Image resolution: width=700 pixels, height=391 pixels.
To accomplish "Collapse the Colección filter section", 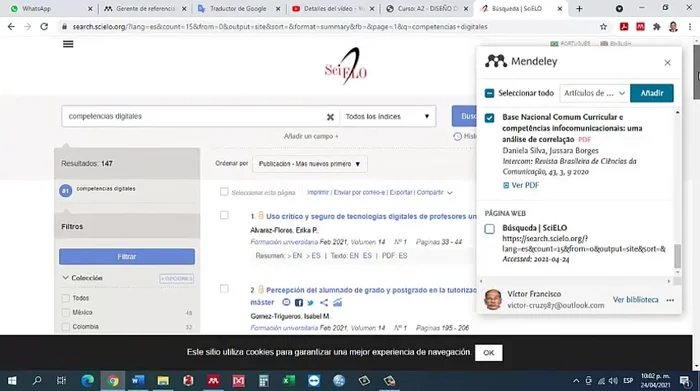I will click(x=65, y=278).
